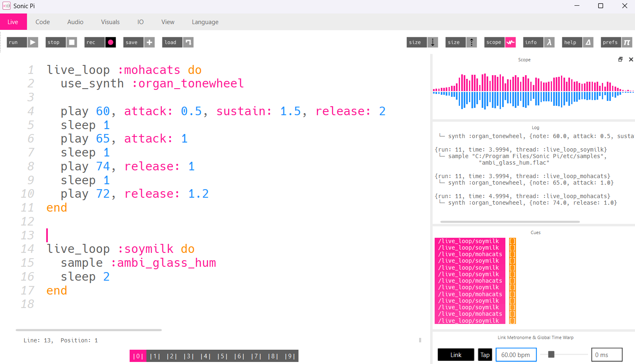Open the Delta help icon
Screen dimensions: 635x364
tap(588, 42)
